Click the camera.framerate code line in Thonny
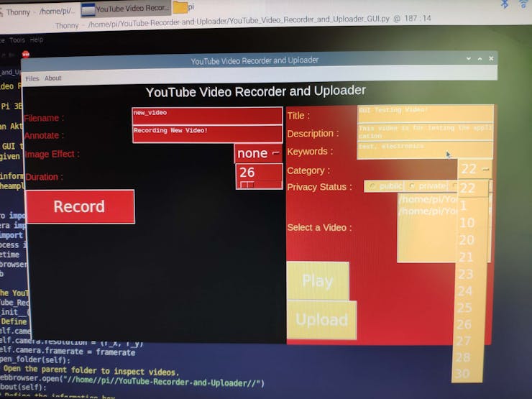The height and width of the screenshot is (399, 532). pos(68,351)
